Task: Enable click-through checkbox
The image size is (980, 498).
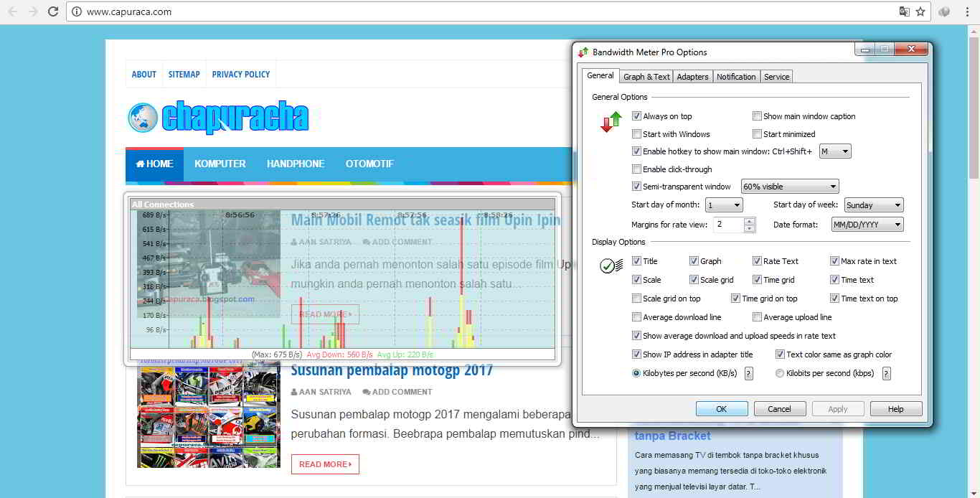Action: (636, 169)
